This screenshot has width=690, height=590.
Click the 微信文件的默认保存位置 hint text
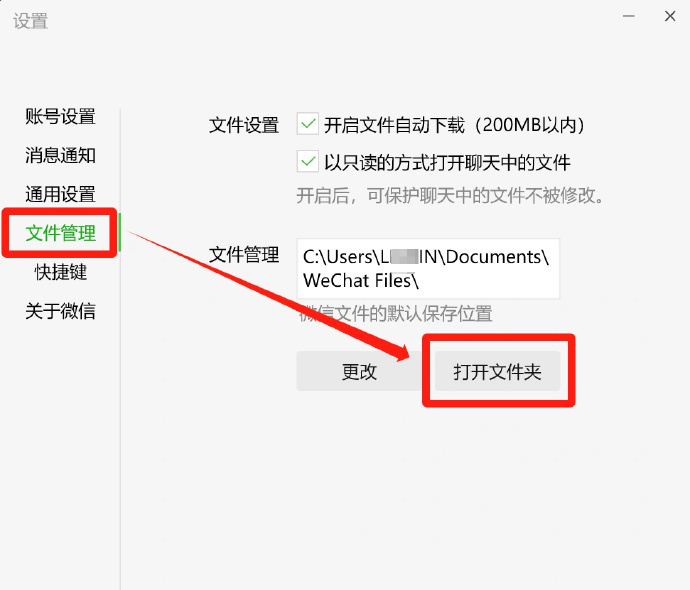[395, 314]
